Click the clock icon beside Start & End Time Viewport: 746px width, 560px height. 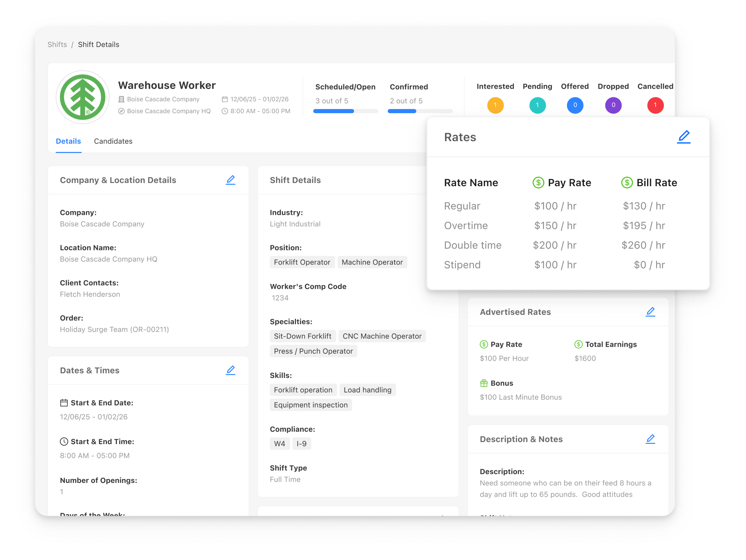pyautogui.click(x=64, y=441)
